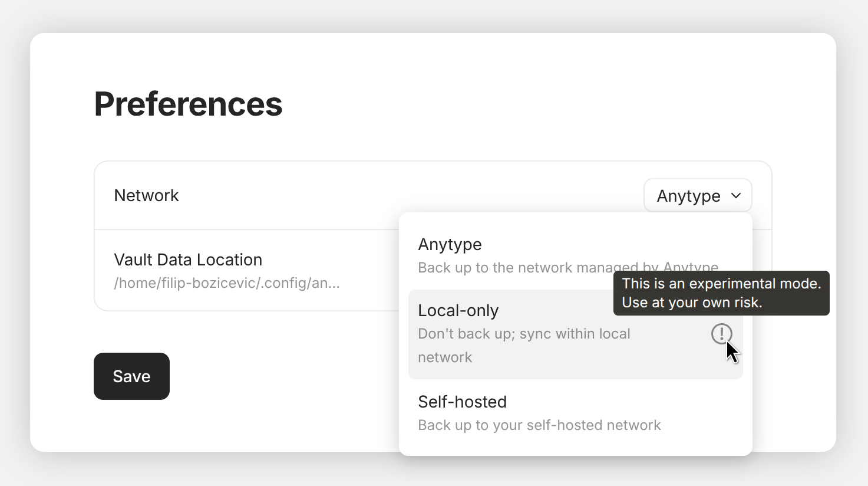Image resolution: width=868 pixels, height=486 pixels.
Task: Click the 'This is an experimental mode' tooltip text
Action: [x=721, y=284]
